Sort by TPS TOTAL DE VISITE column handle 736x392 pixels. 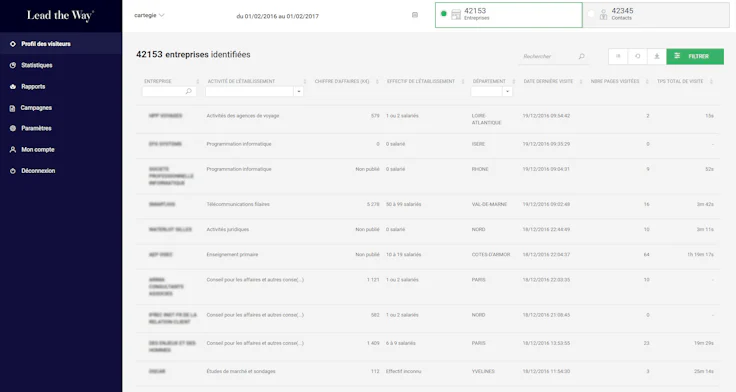click(x=711, y=82)
